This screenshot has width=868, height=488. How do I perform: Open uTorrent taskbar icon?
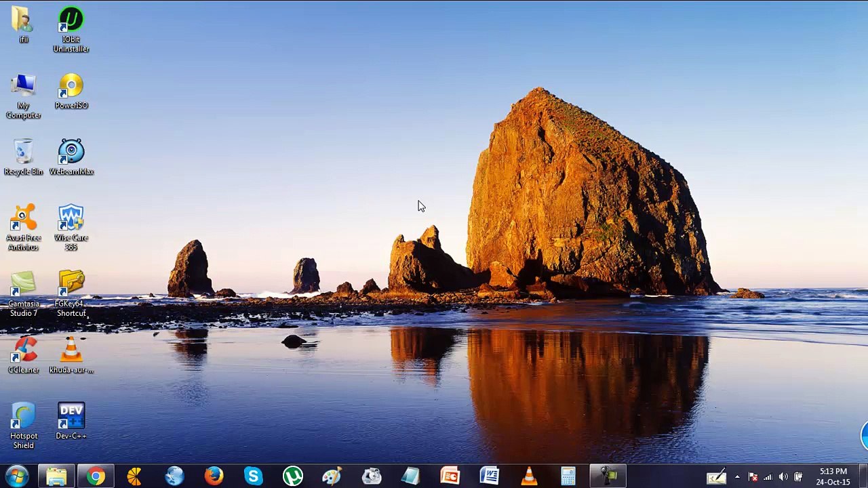pyautogui.click(x=292, y=476)
